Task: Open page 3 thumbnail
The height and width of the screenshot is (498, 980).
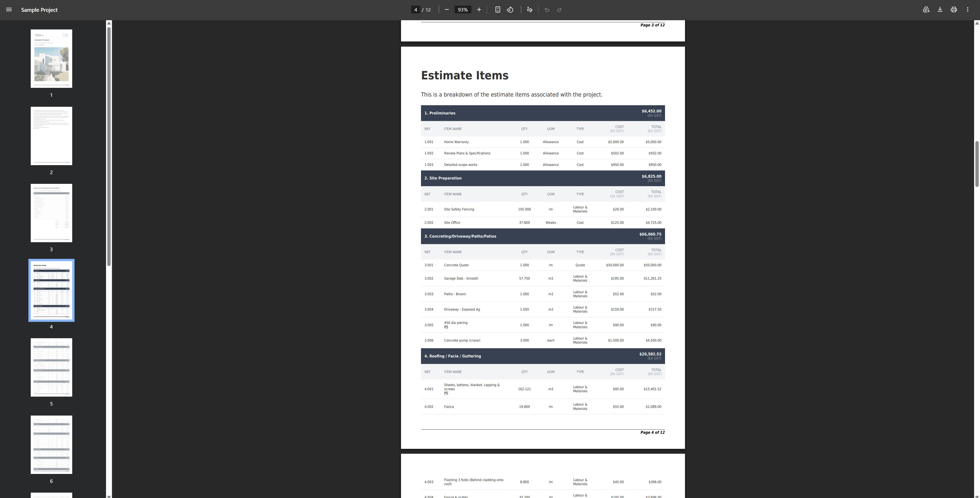Action: (51, 213)
